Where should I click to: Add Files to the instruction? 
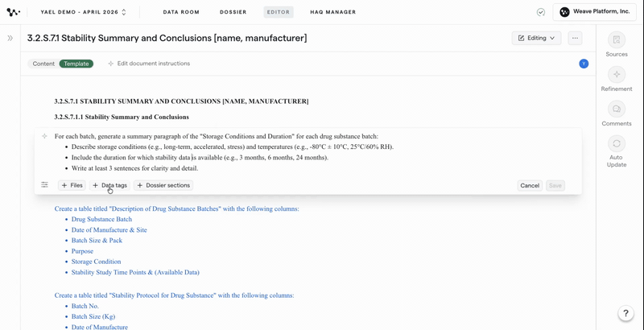72,185
